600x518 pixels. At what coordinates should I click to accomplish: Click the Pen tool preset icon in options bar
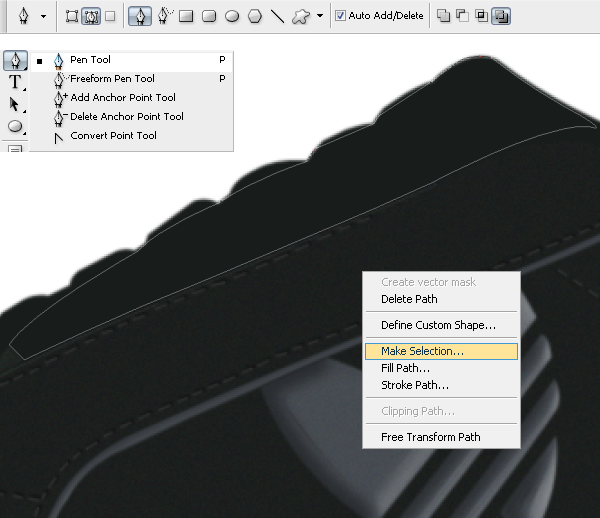pyautogui.click(x=24, y=16)
